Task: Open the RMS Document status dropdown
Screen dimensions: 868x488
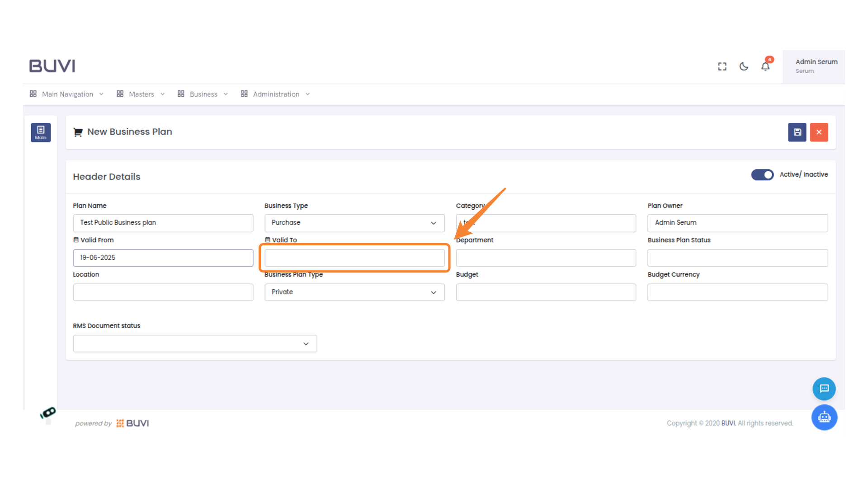Action: click(x=195, y=344)
